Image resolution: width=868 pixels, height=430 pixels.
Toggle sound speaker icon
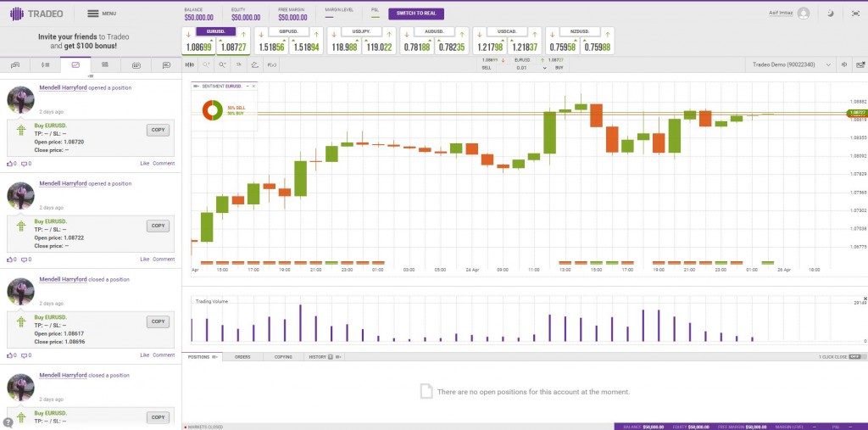point(844,64)
